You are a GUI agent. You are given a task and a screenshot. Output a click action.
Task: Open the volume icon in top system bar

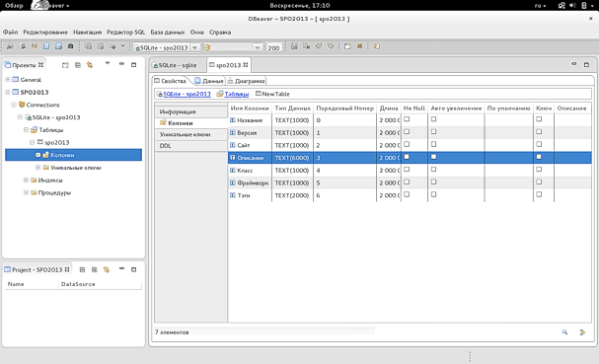tap(572, 5)
